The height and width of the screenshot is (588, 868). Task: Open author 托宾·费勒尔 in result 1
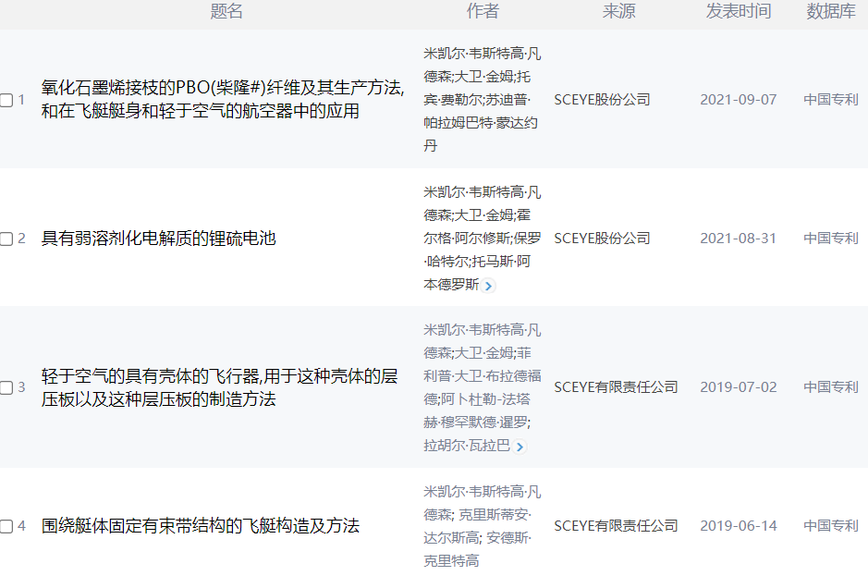(x=458, y=99)
